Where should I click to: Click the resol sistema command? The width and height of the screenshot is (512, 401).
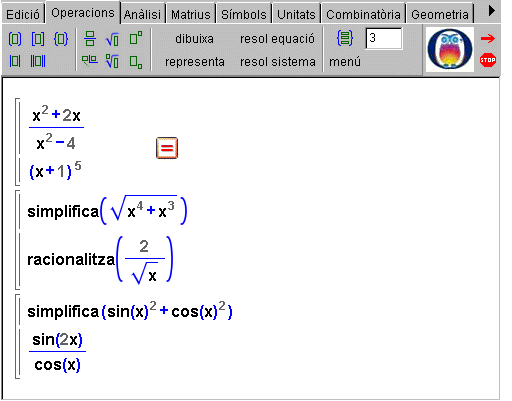[278, 62]
